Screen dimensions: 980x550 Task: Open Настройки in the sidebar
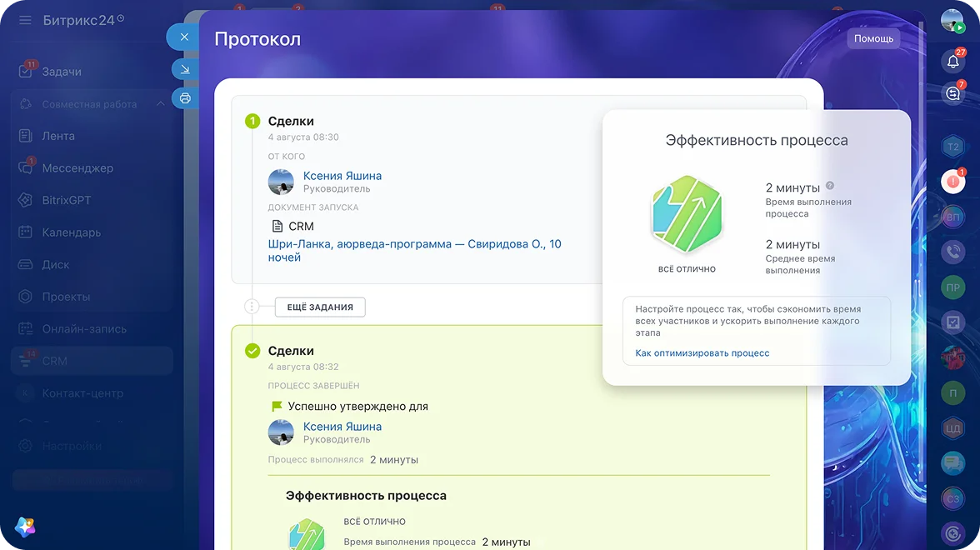72,447
